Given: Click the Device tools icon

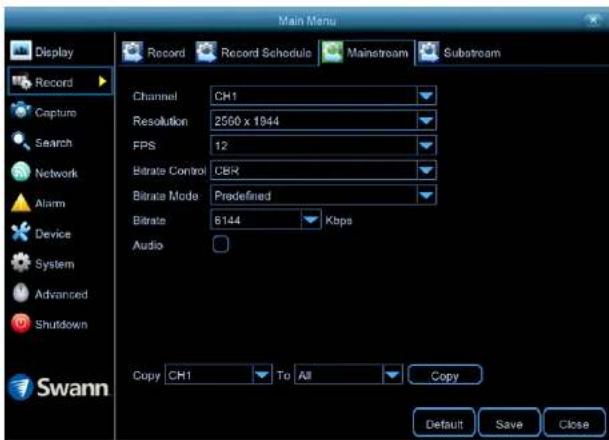Looking at the screenshot, I should pos(21,233).
